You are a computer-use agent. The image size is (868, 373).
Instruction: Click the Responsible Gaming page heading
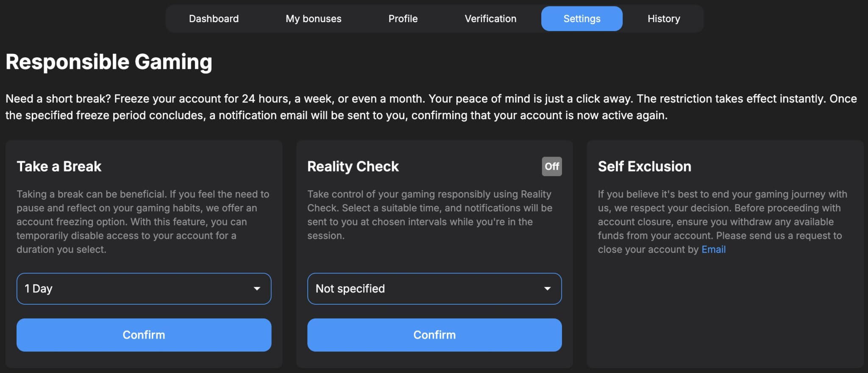(109, 62)
